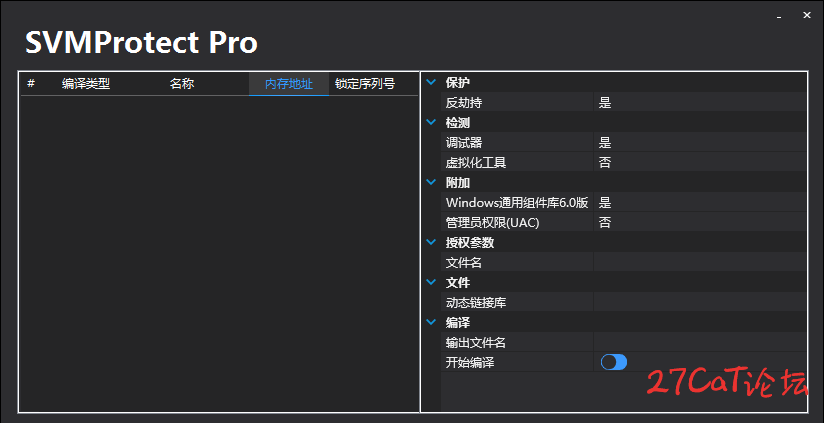Click the 锁定序列号 column header
Screen dimensions: 824x423
coord(365,84)
